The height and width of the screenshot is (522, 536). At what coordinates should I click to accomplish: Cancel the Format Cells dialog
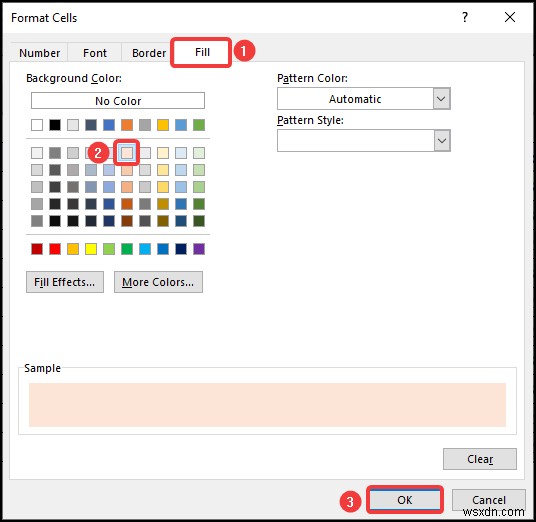488,500
